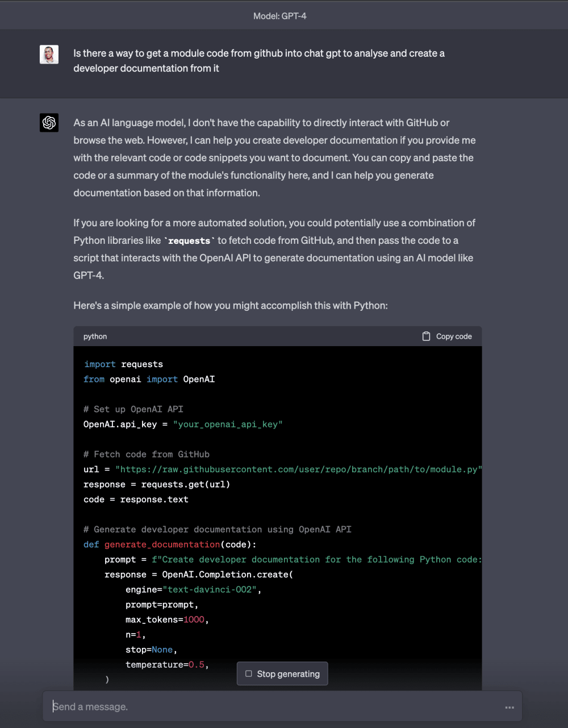Click the 'import requests' code line
Screen dimensions: 568x728
[x=123, y=364]
